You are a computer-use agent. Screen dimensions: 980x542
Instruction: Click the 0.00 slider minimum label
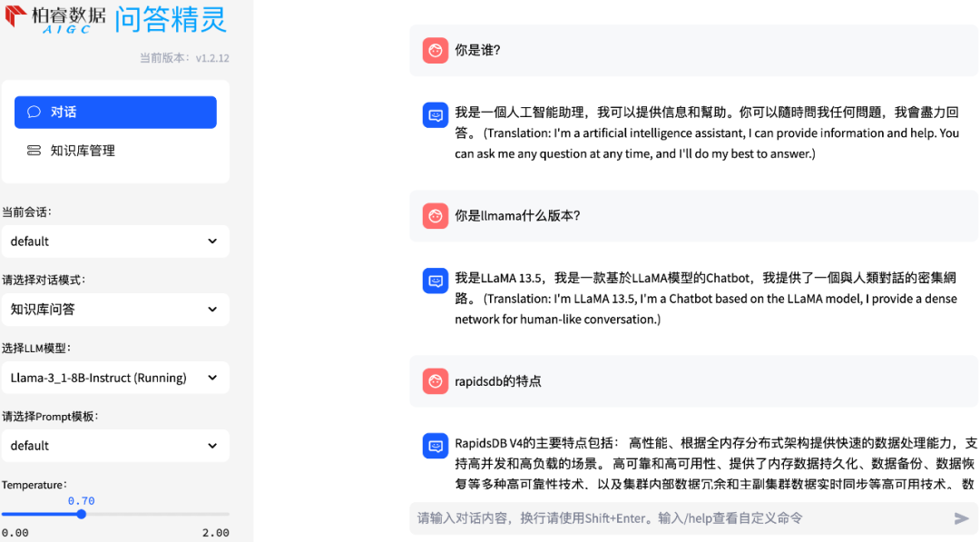point(15,533)
